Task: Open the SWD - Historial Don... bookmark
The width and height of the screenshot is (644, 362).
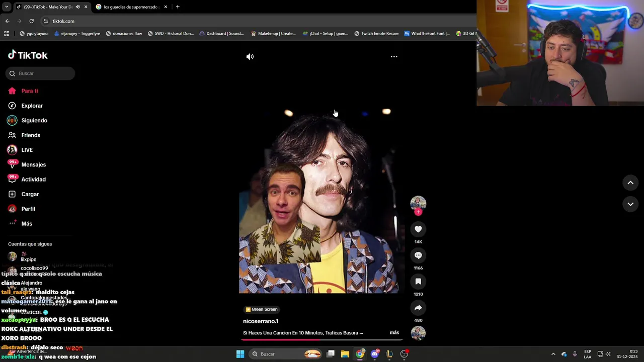Action: [171, 34]
